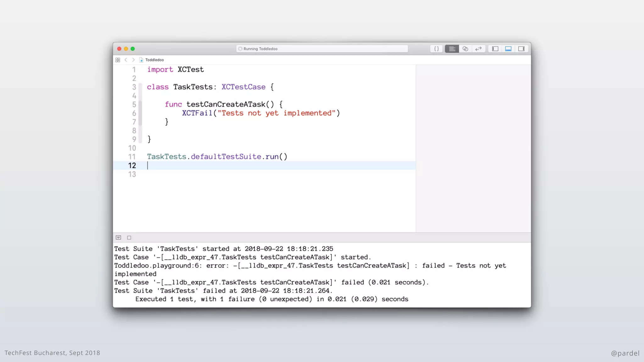Switch to the Assistant editor (overlapping circles)
The height and width of the screenshot is (362, 644).
465,49
